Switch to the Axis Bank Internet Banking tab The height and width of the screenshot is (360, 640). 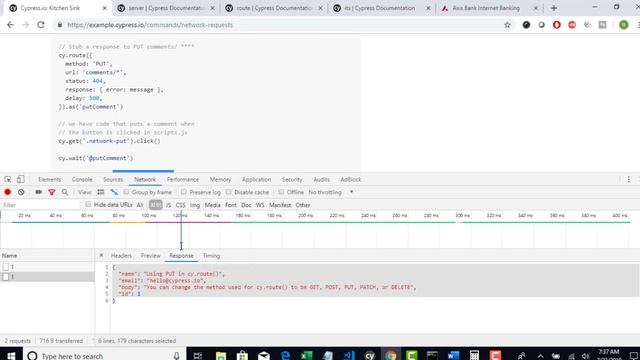tap(486, 8)
